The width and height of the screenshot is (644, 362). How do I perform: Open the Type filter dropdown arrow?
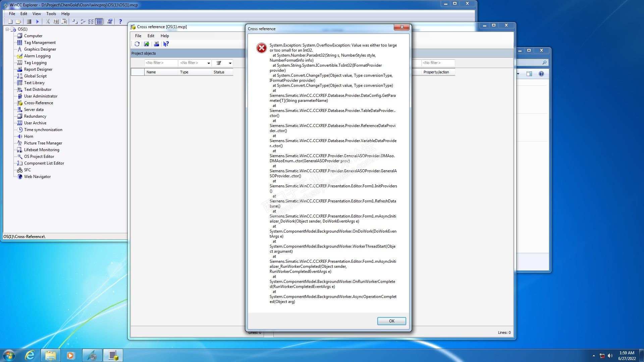[x=209, y=63]
